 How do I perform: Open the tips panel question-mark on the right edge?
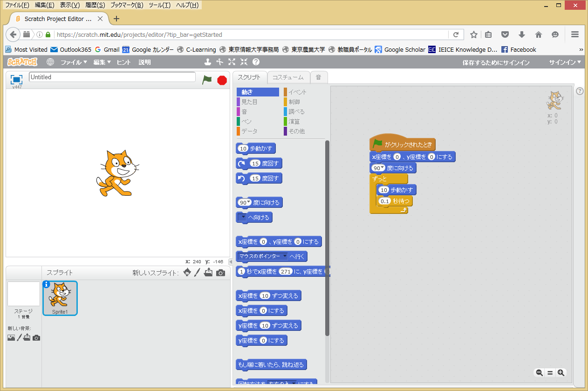[580, 91]
